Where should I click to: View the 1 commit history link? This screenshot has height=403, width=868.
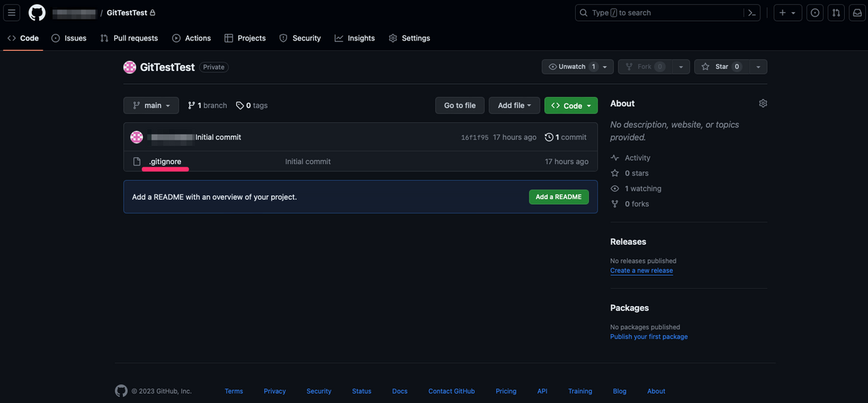tap(566, 137)
